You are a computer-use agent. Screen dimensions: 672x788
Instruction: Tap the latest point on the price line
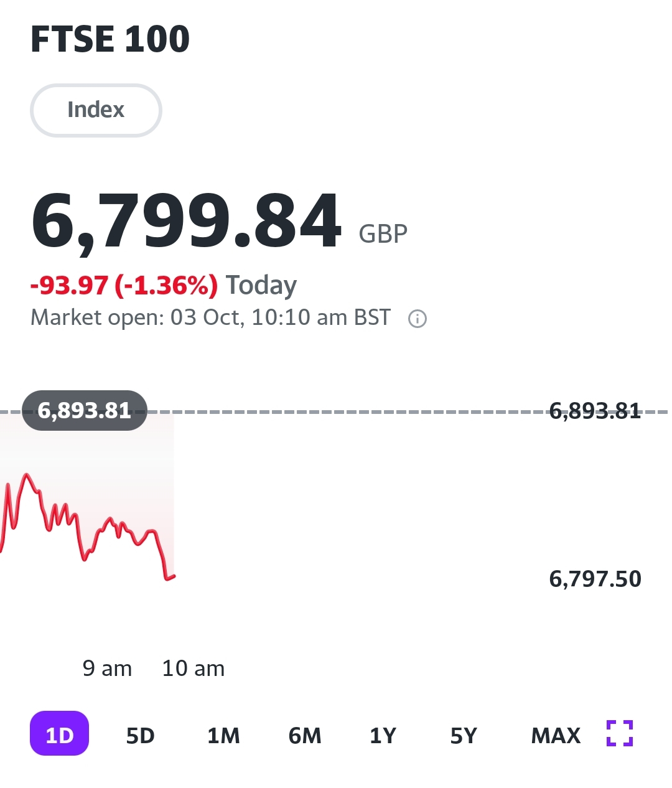pos(174,576)
